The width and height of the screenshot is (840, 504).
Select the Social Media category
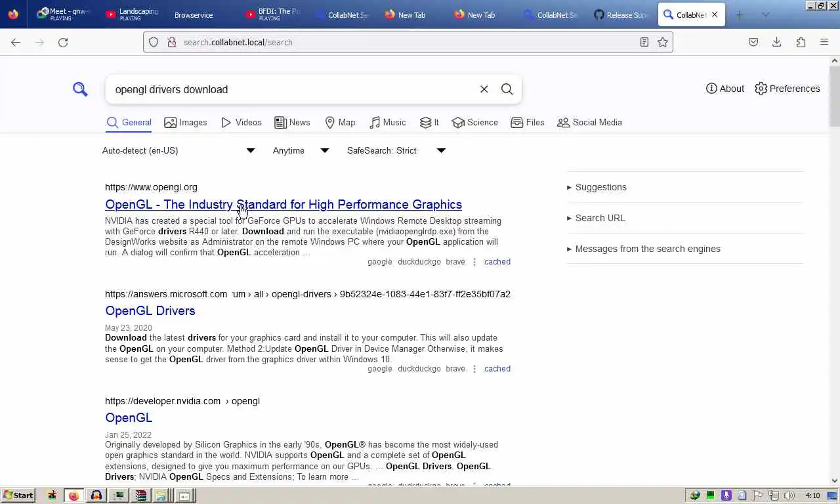tap(589, 123)
